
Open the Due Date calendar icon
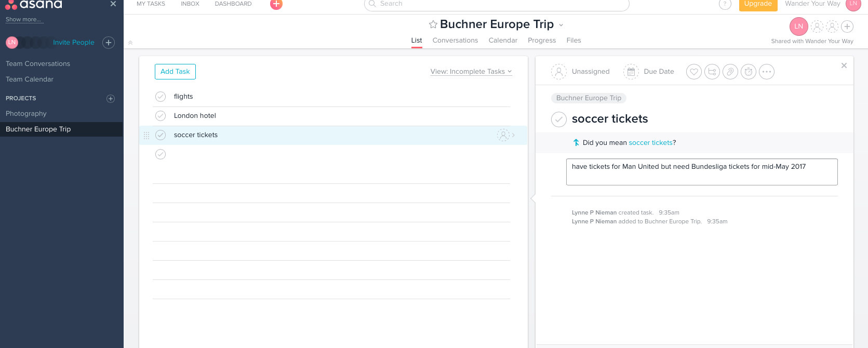pos(631,72)
